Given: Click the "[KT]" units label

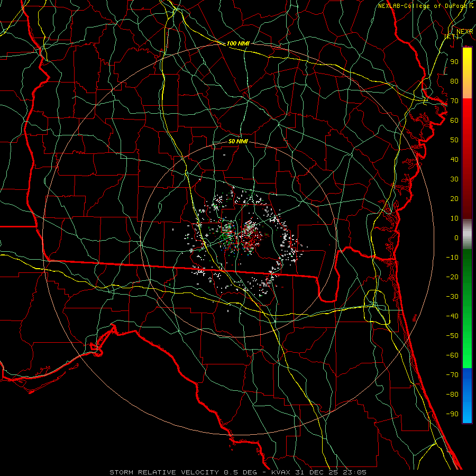Looking at the screenshot, I should 452,36.
